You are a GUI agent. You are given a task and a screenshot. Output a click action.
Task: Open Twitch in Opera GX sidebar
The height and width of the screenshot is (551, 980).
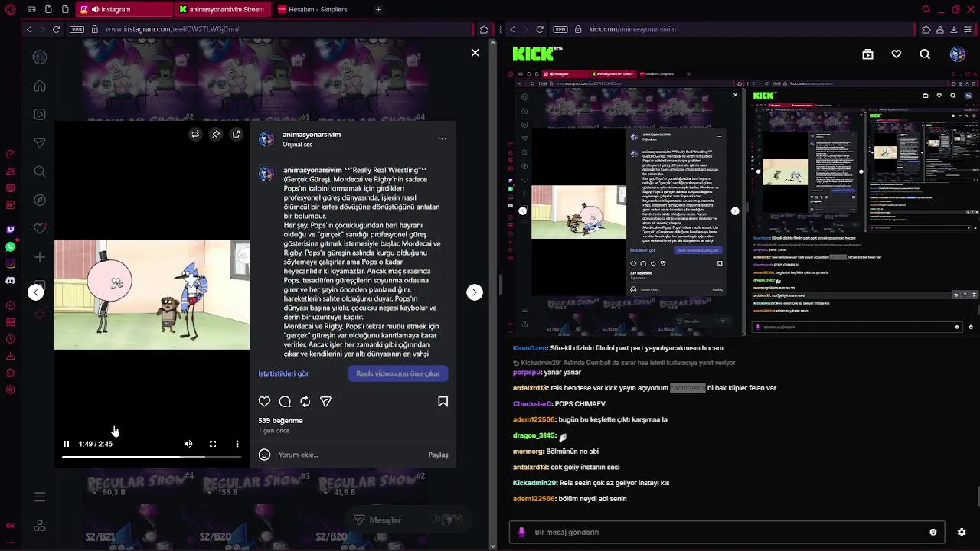tap(10, 230)
